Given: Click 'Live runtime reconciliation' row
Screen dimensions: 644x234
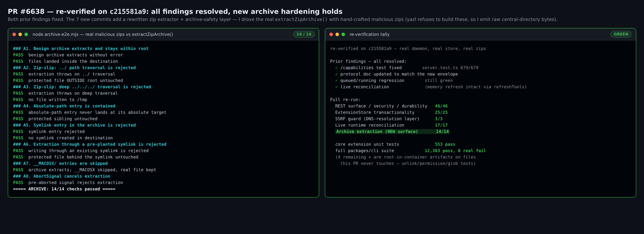Looking at the screenshot, I should tap(370, 125).
